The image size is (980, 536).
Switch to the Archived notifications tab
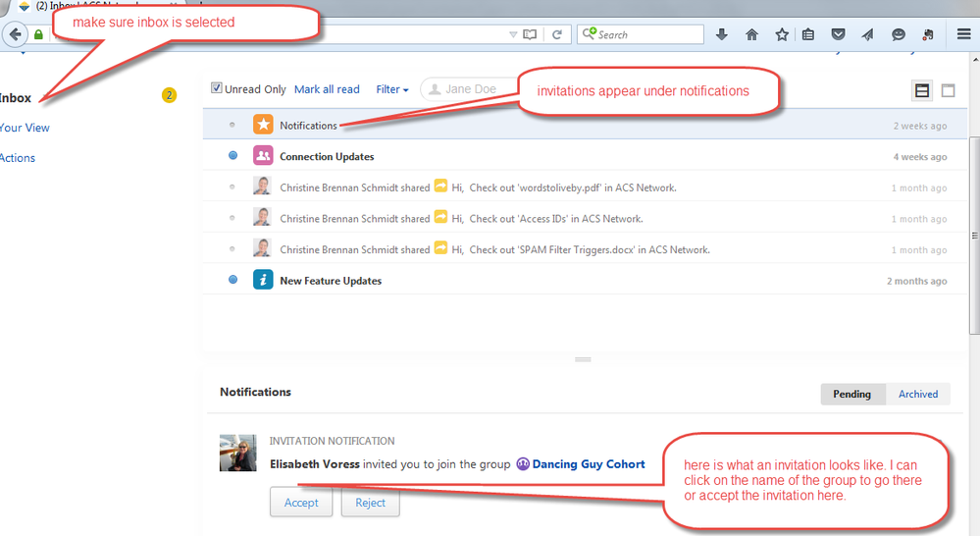[x=918, y=394]
